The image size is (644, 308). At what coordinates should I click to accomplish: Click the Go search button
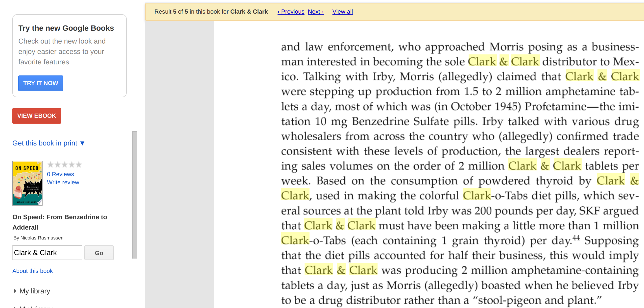pyautogui.click(x=99, y=253)
